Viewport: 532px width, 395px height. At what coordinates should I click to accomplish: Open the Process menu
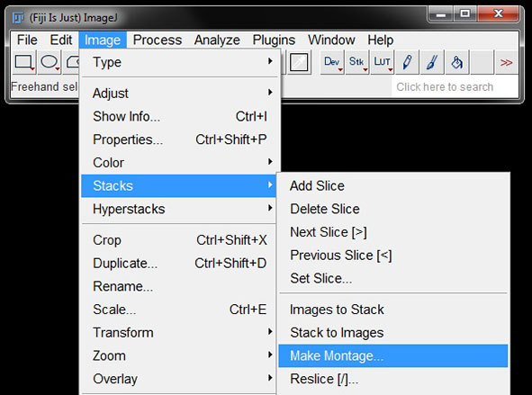[158, 40]
